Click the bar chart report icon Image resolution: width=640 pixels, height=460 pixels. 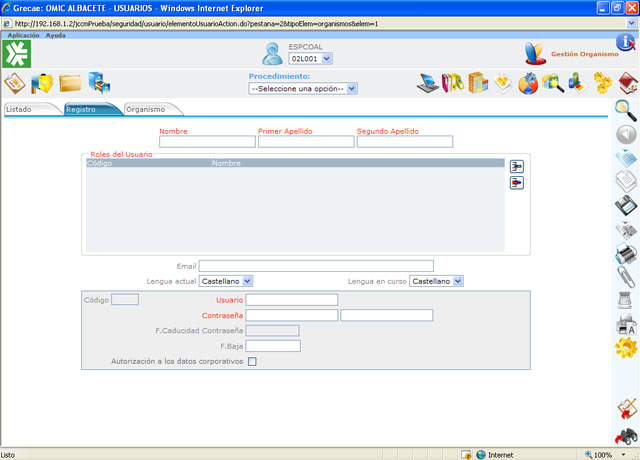pyautogui.click(x=577, y=82)
